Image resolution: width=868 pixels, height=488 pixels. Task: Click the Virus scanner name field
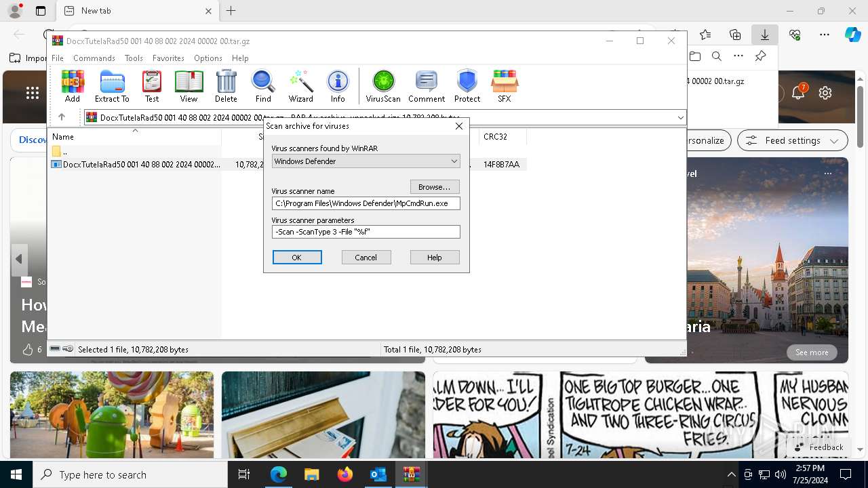coord(366,203)
